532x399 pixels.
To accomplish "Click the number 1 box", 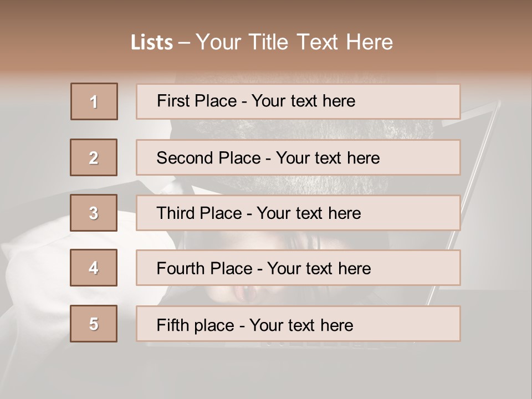I will [x=94, y=101].
